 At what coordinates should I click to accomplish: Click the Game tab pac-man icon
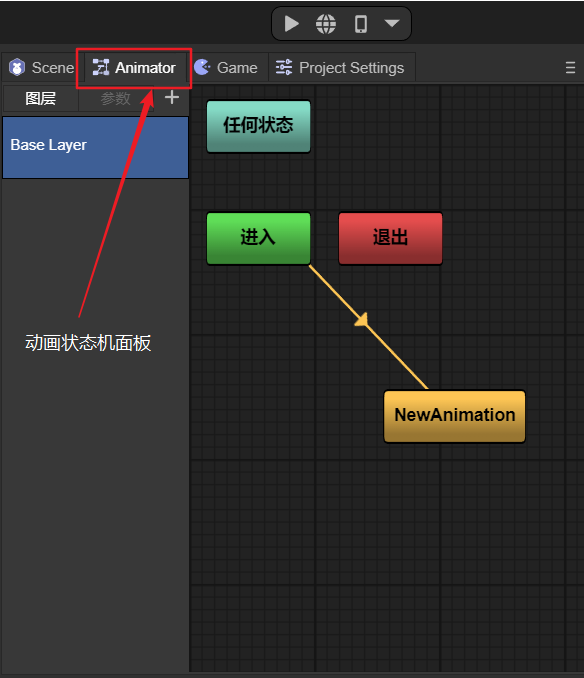[202, 67]
